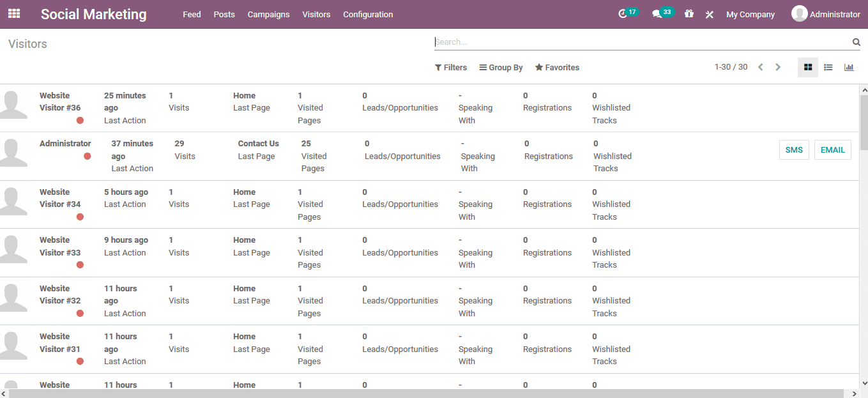The width and height of the screenshot is (868, 398).
Task: Click offline status dot of Visitor #34
Action: point(80,217)
